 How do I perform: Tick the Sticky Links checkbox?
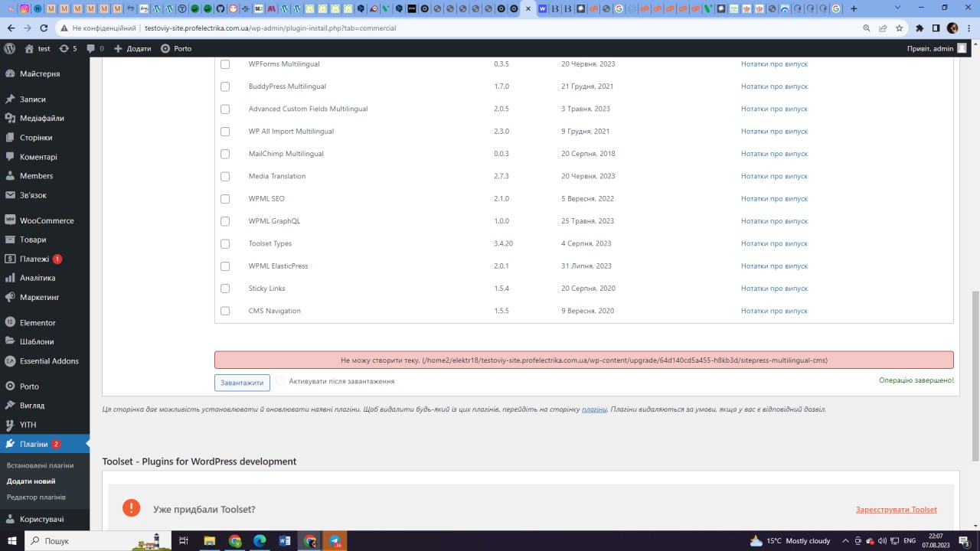click(x=225, y=289)
